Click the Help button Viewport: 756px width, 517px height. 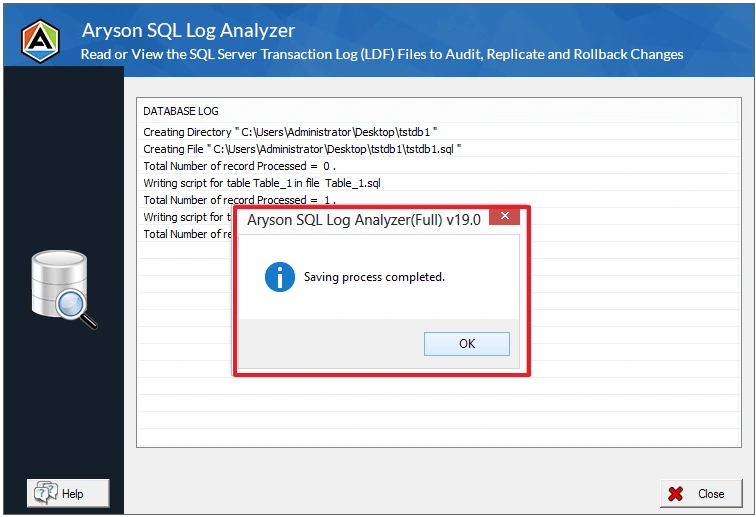(x=68, y=493)
